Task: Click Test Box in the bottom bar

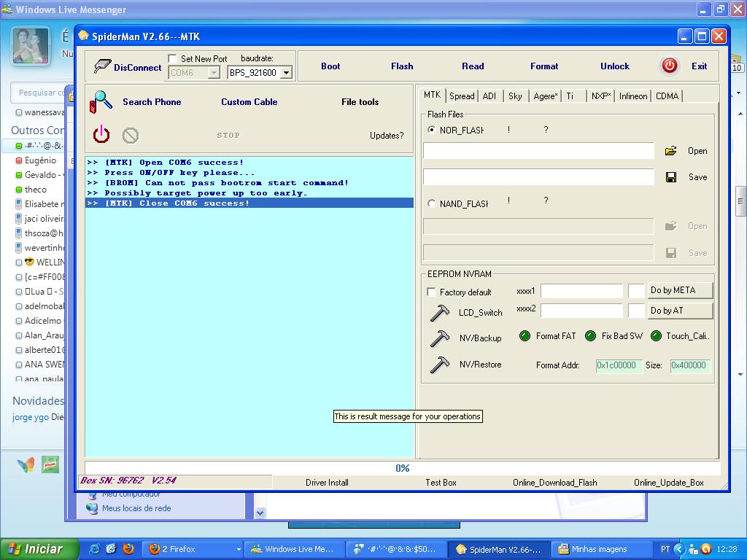Action: pyautogui.click(x=441, y=483)
